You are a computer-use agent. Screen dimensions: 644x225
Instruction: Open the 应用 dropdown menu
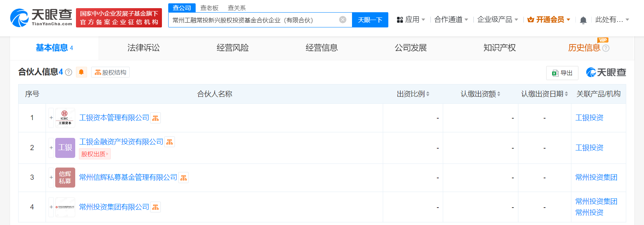[411, 20]
